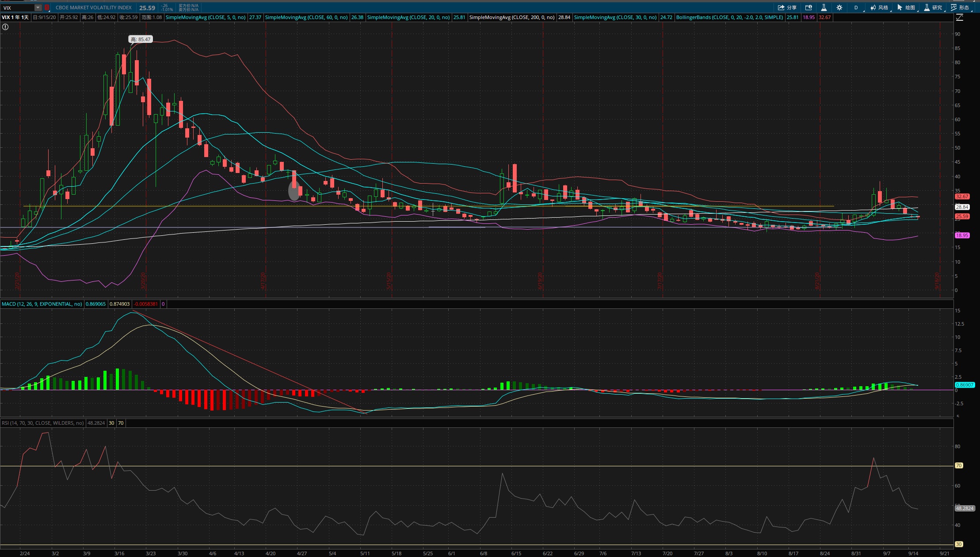Click the 28.84 price axis tag
The image size is (980, 557).
pyautogui.click(x=962, y=207)
